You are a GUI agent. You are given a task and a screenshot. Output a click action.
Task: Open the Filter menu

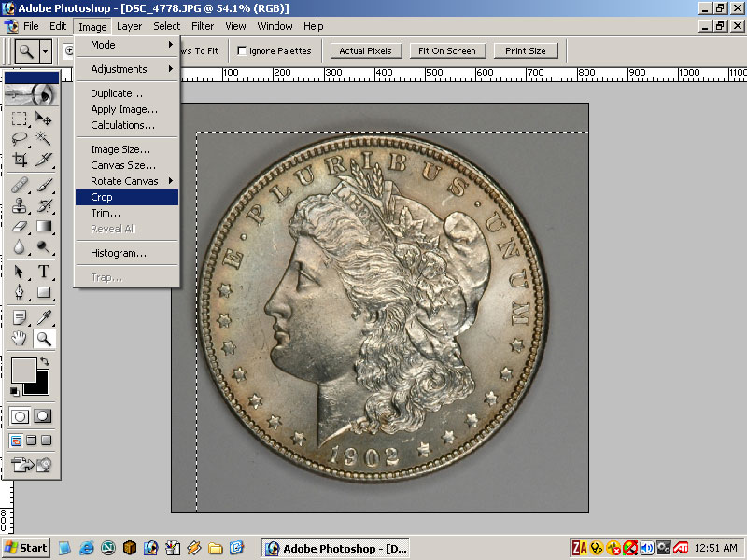point(203,26)
